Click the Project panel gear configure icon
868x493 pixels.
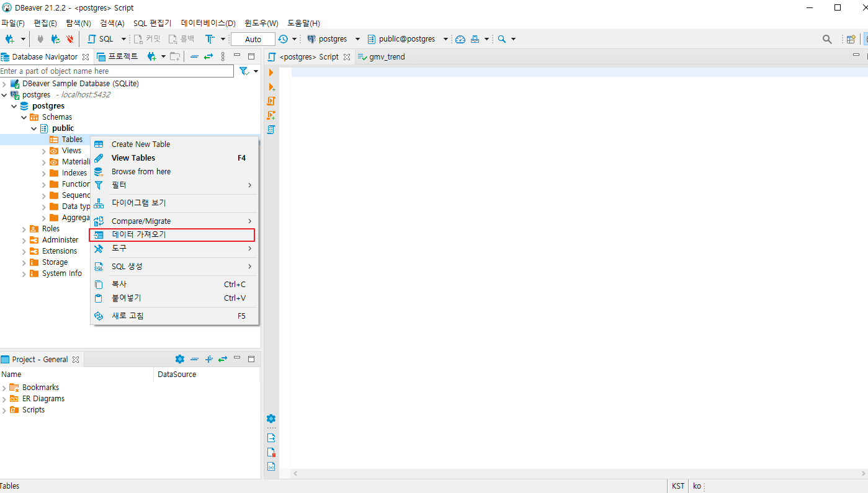click(x=180, y=359)
